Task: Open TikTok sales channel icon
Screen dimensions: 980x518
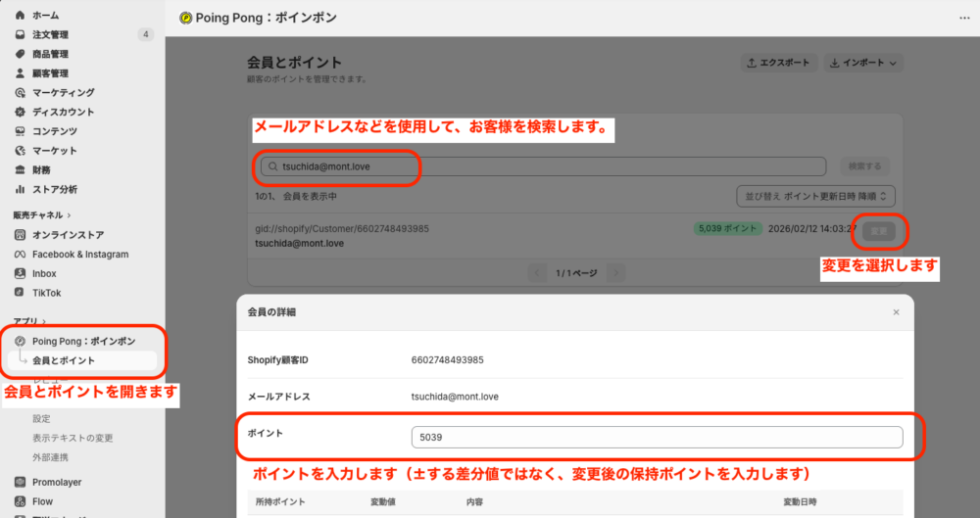Action: [x=21, y=293]
